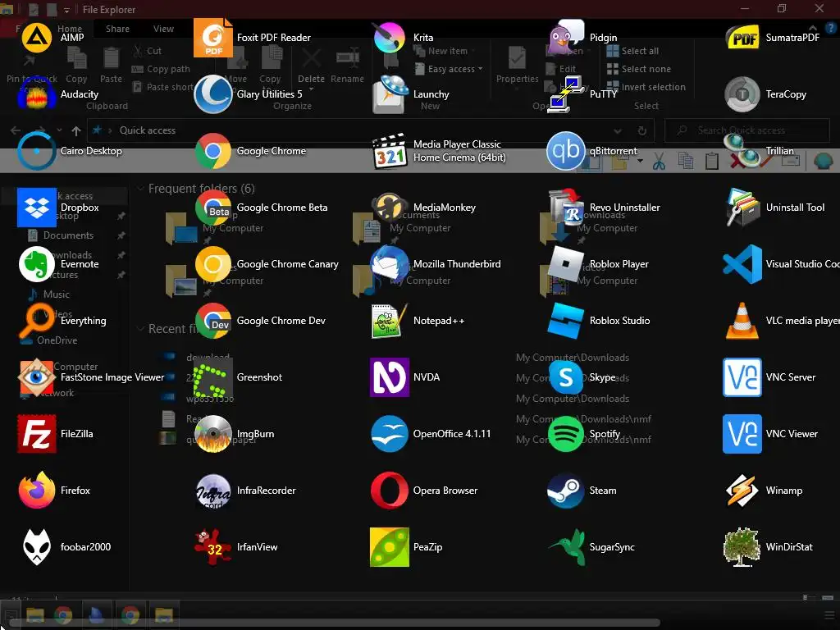Open qBittorrent icon
Screen dimensions: 840x630
point(566,151)
